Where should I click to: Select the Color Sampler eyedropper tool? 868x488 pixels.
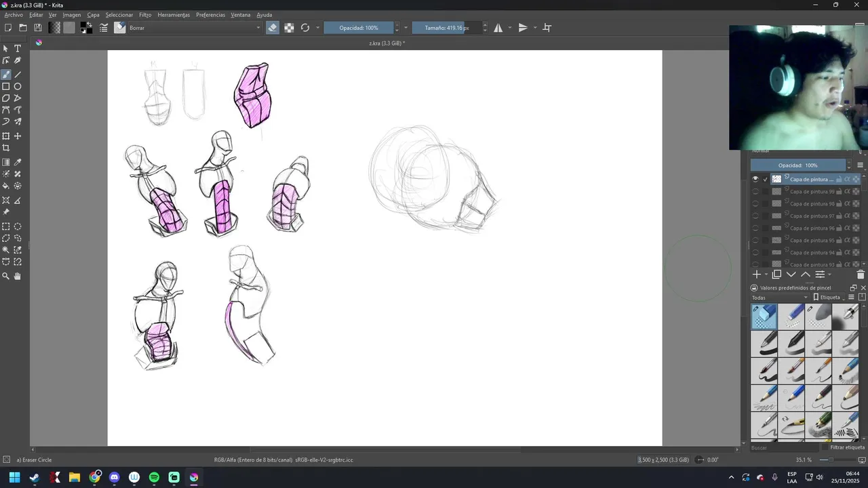point(18,163)
